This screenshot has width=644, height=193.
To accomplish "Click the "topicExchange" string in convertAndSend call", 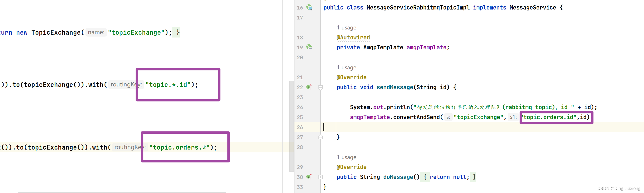I will coord(478,117).
